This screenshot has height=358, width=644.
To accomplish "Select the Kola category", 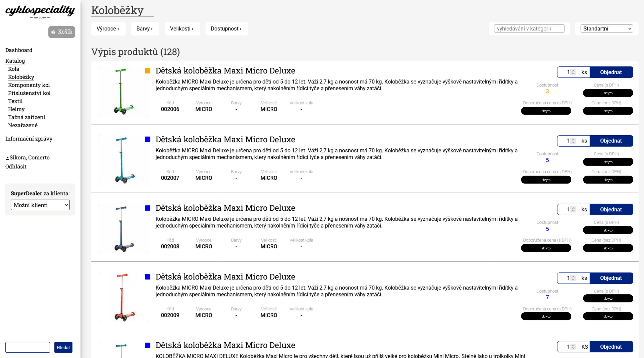I will (13, 69).
